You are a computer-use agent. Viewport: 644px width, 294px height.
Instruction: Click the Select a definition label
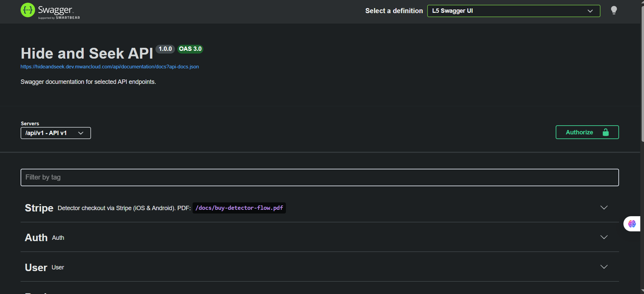394,11
